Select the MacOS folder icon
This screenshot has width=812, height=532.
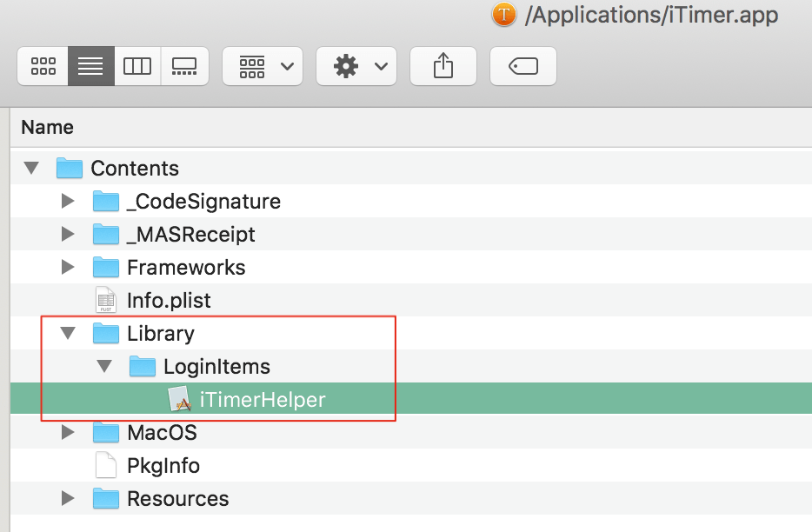[x=106, y=432]
